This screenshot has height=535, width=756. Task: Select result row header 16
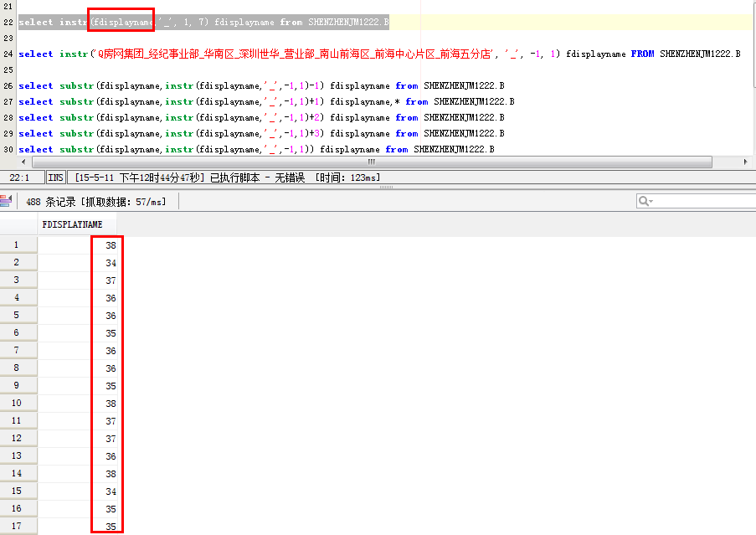[x=18, y=508]
